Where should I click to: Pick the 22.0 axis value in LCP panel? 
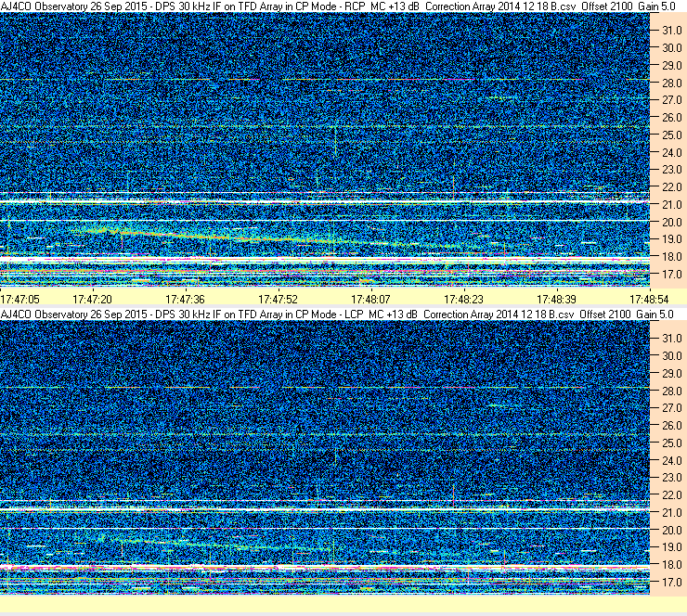(x=671, y=495)
